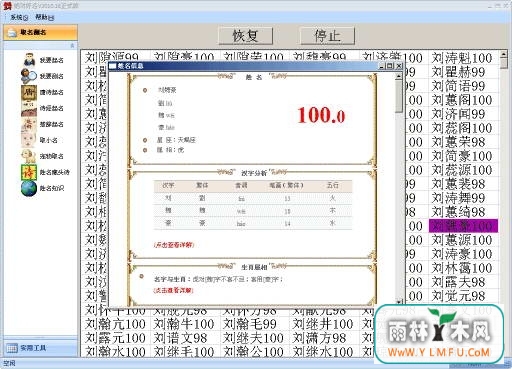
Task: Select name cell 刘林霭100
Action: click(x=463, y=268)
